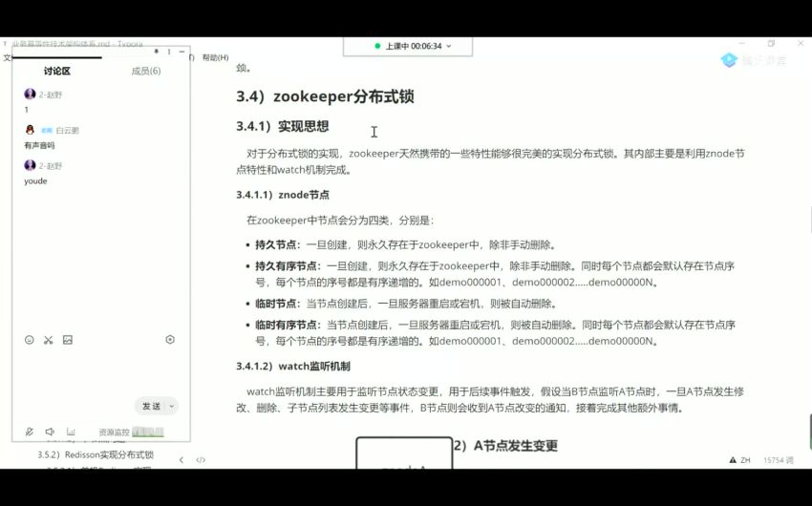Click the 资源监控 resource monitor indicator
The width and height of the screenshot is (812, 506).
pyautogui.click(x=131, y=432)
